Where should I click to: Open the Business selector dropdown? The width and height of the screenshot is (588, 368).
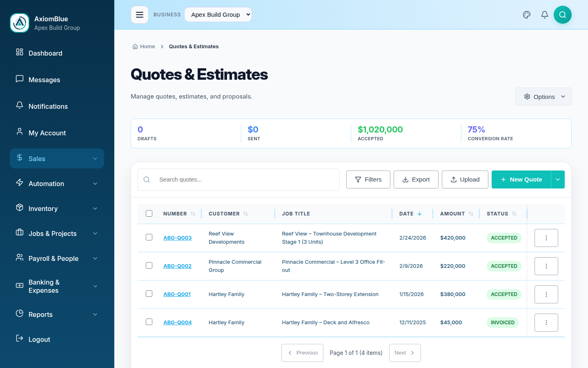(x=218, y=15)
